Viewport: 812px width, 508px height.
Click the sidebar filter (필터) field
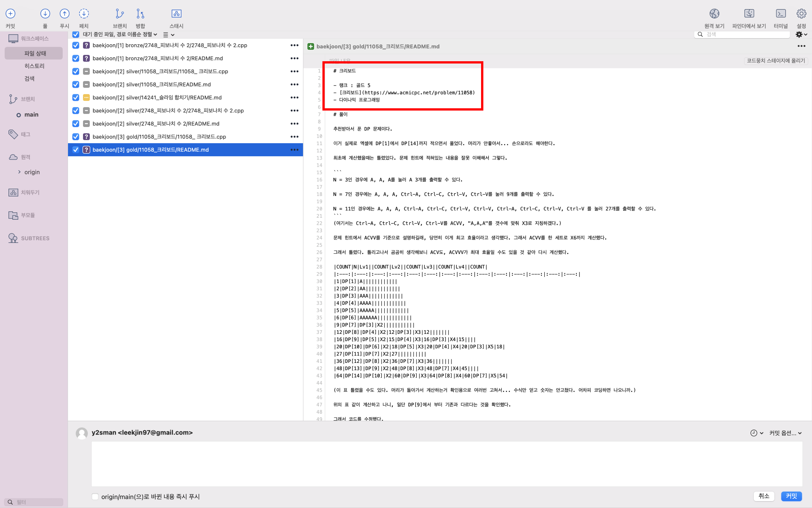pos(34,502)
